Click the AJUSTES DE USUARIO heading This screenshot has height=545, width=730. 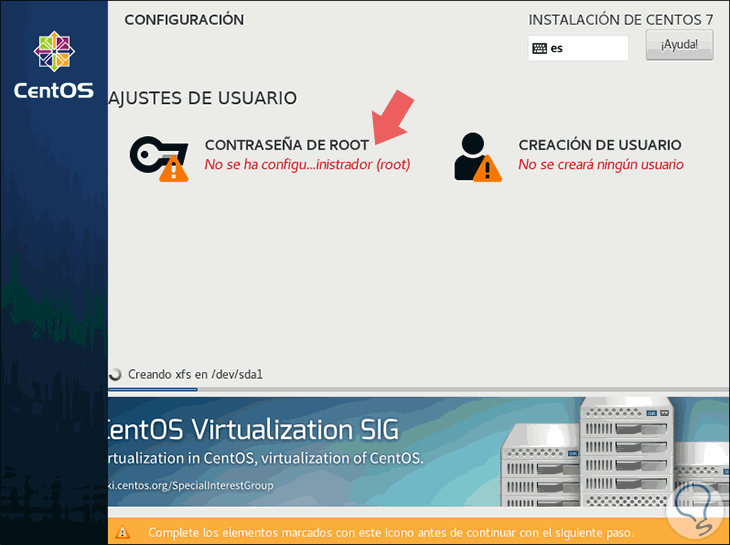pyautogui.click(x=203, y=98)
